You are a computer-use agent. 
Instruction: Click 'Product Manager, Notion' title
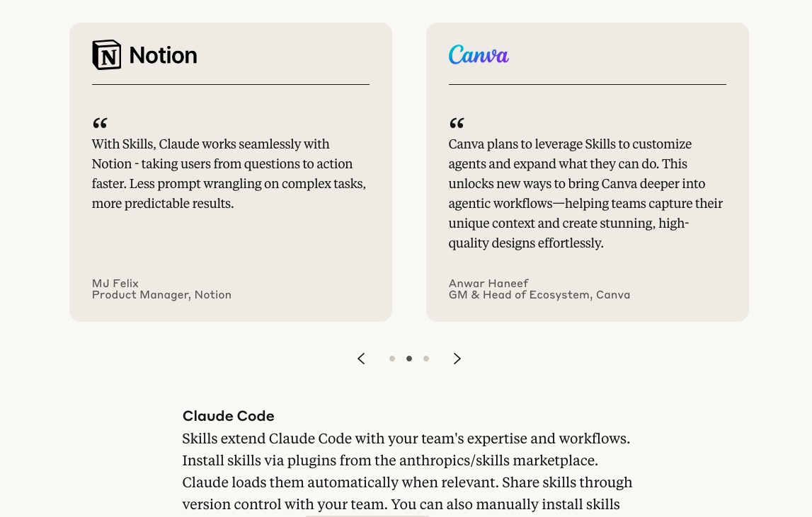(161, 294)
